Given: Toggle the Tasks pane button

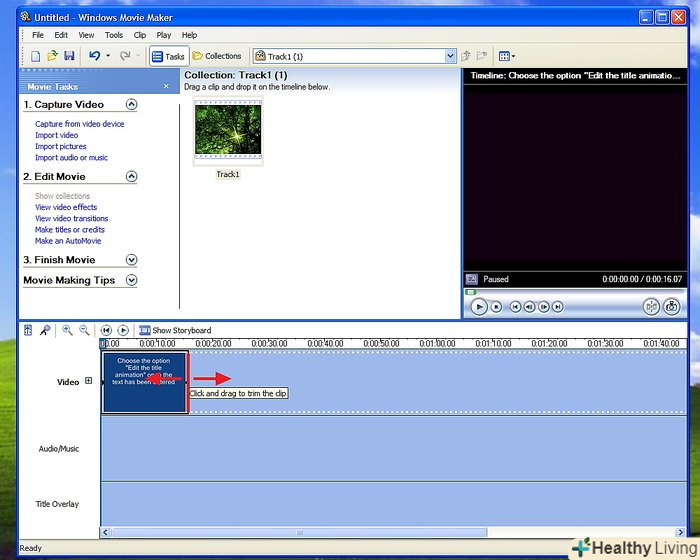Looking at the screenshot, I should click(x=168, y=56).
